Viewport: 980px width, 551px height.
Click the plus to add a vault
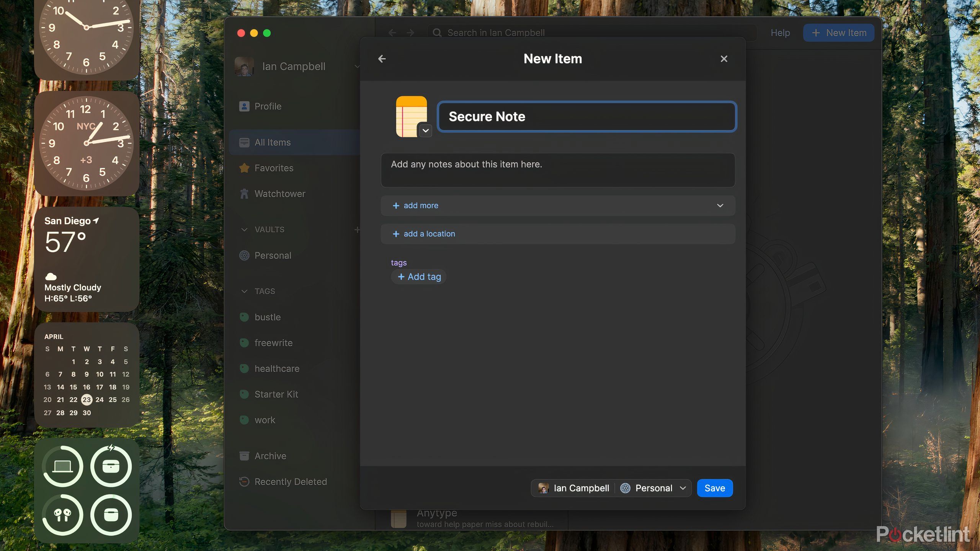pos(357,230)
